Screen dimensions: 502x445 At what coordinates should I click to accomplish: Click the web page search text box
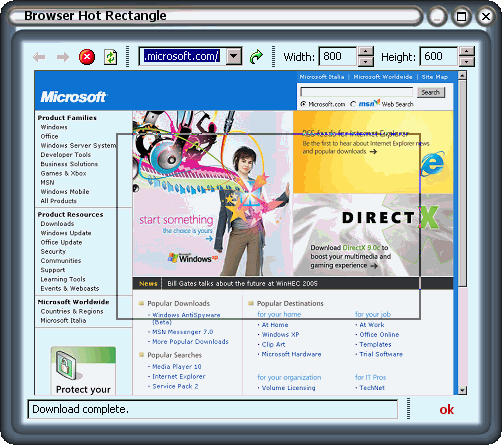[x=357, y=92]
